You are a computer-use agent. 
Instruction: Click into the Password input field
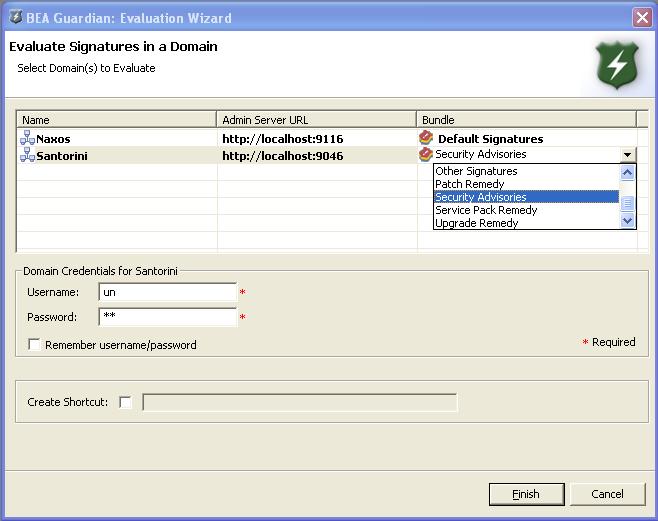[168, 317]
